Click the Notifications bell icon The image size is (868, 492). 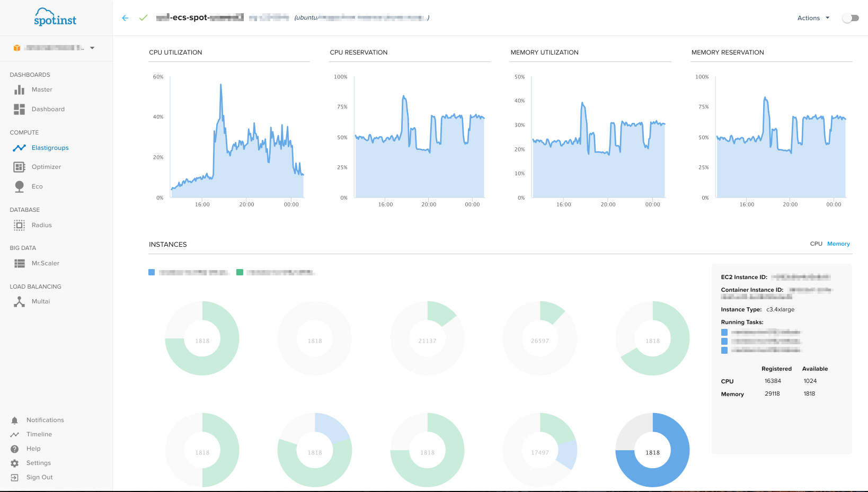(15, 420)
